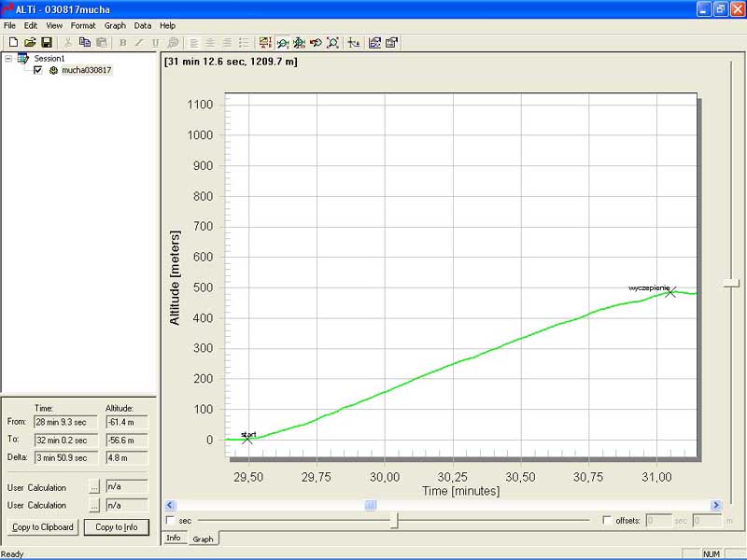
Task: Click the Save floppy disk icon
Action: 46,43
